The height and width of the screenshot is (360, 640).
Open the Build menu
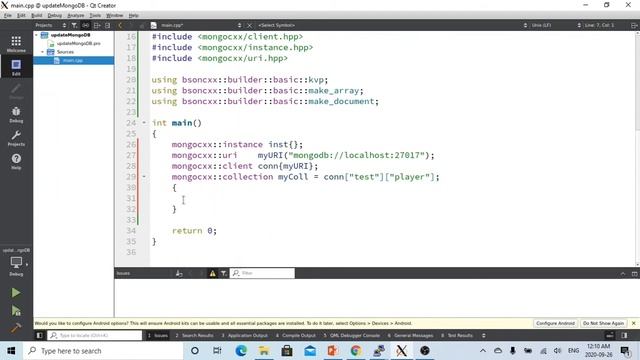[x=37, y=16]
